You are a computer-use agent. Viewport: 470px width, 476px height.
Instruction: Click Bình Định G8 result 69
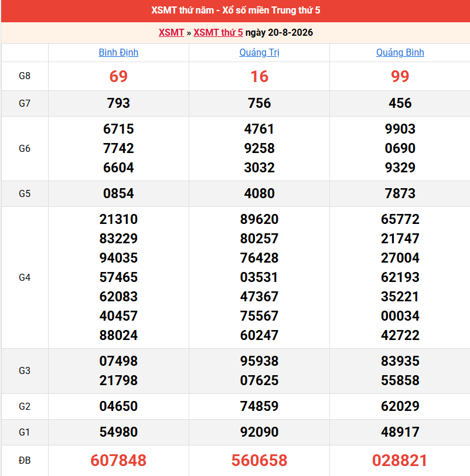pos(118,76)
